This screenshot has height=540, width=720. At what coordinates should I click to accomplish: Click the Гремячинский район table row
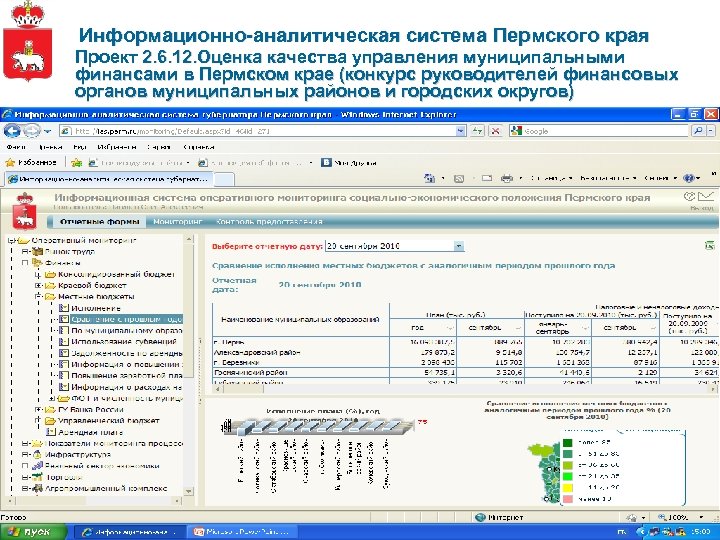[x=466, y=372]
